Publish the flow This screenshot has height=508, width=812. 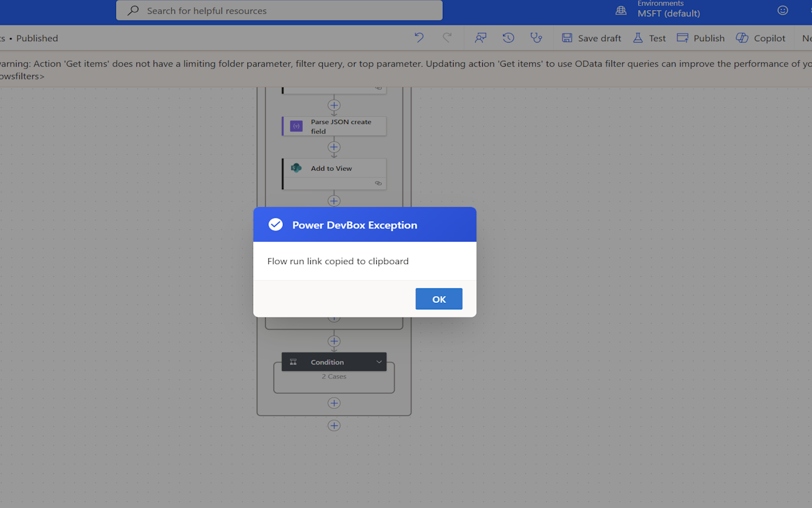(700, 38)
